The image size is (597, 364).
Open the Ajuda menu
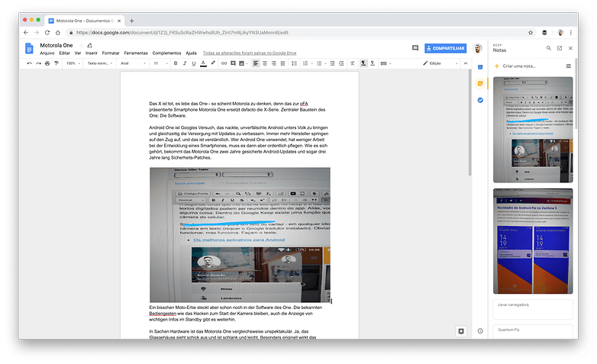[191, 53]
